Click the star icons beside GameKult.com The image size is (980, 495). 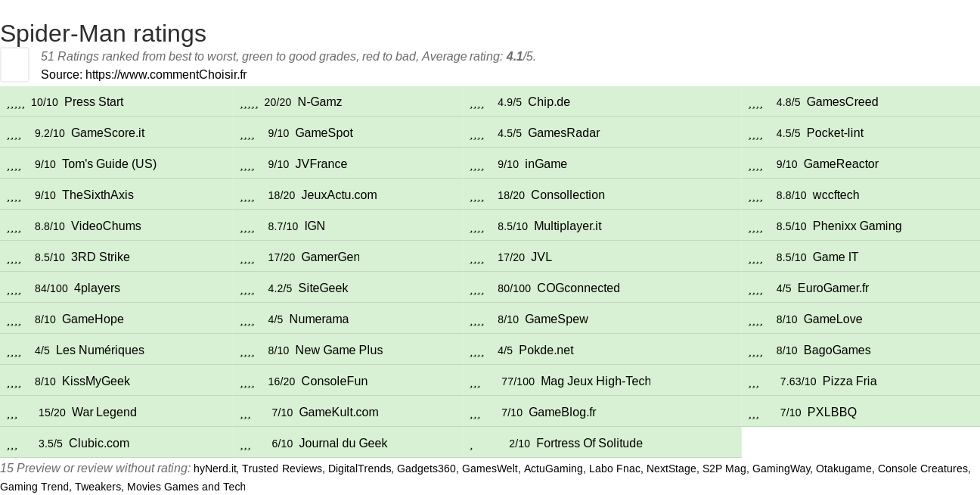pyautogui.click(x=246, y=414)
